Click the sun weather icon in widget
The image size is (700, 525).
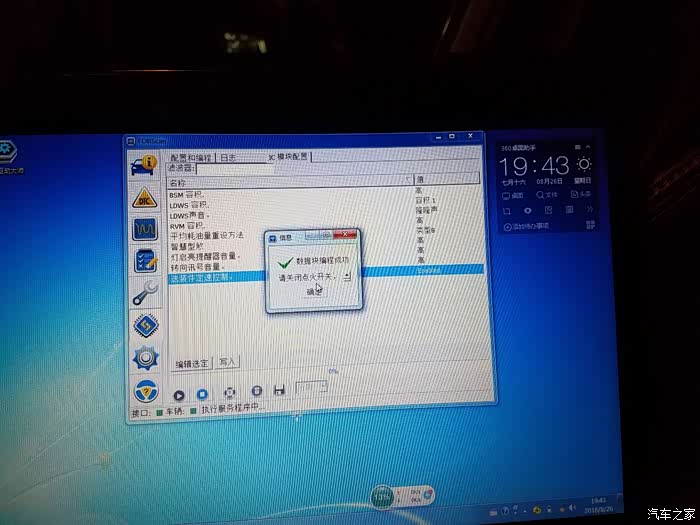coord(584,164)
